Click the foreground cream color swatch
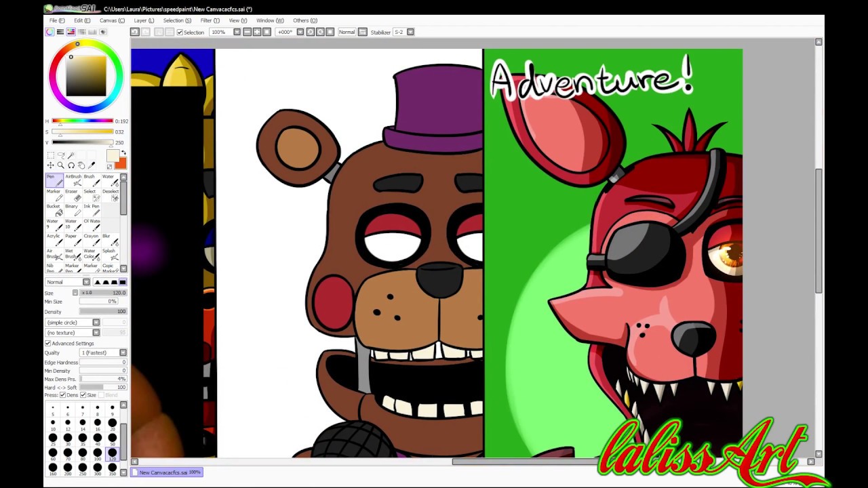Screen dimensions: 868x488 pyautogui.click(x=112, y=156)
